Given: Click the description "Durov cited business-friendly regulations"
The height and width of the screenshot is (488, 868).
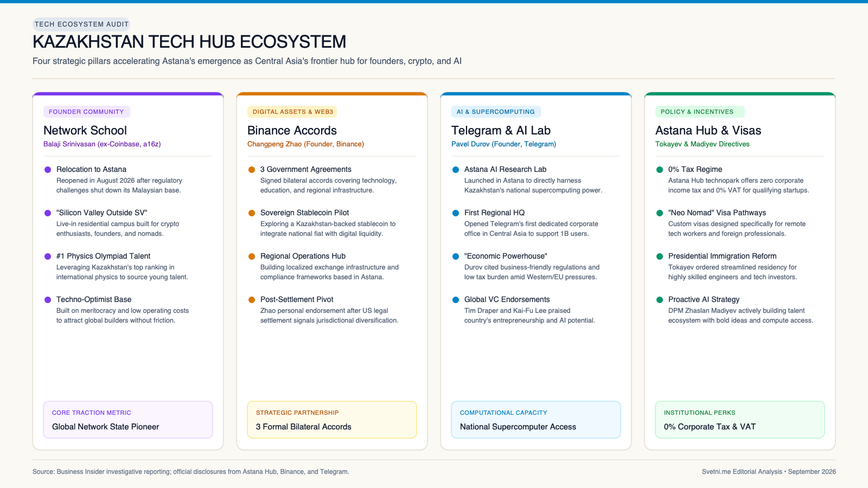Looking at the screenshot, I should click(x=532, y=272).
